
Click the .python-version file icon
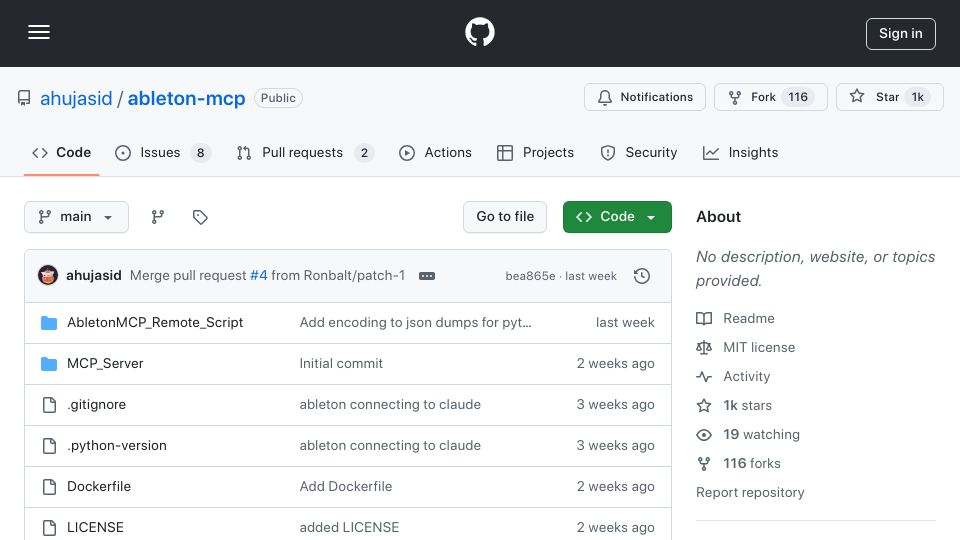coord(49,446)
